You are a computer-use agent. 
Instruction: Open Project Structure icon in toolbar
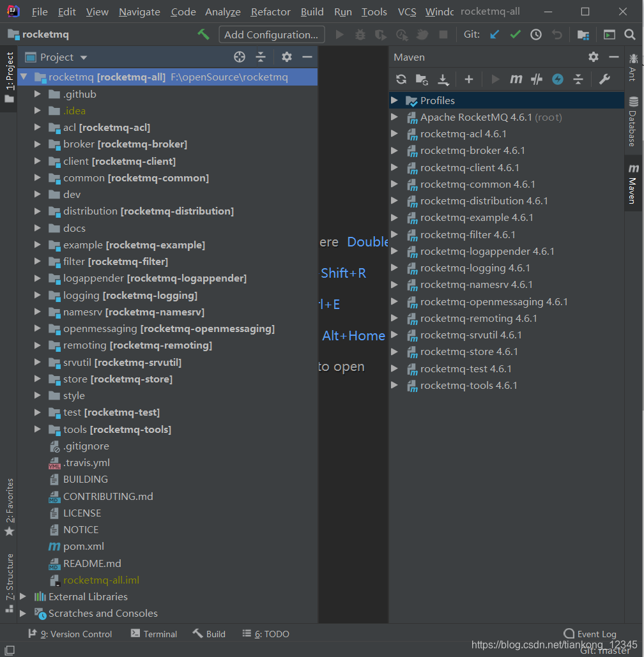[x=583, y=34]
